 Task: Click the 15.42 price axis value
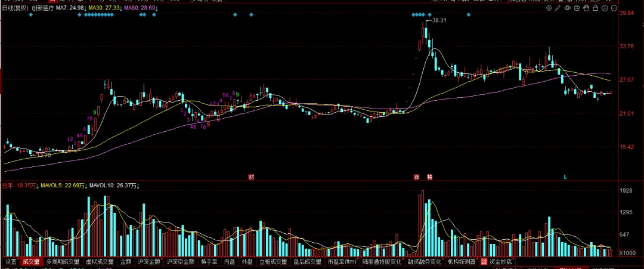click(x=627, y=147)
